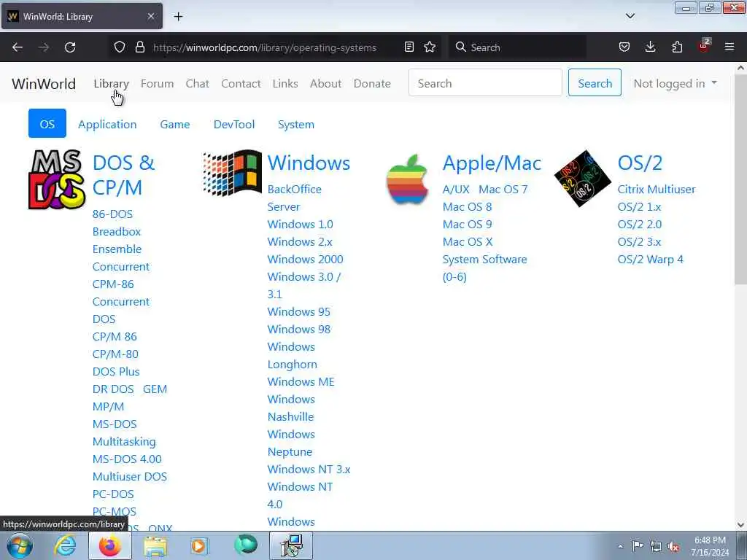Click the padlock site info icon
747x560 pixels.
coord(139,47)
